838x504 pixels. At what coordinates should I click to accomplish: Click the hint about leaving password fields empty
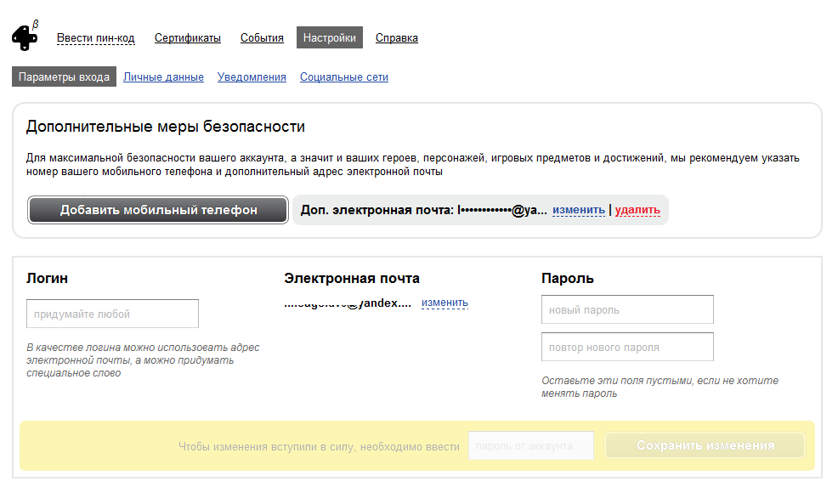660,387
